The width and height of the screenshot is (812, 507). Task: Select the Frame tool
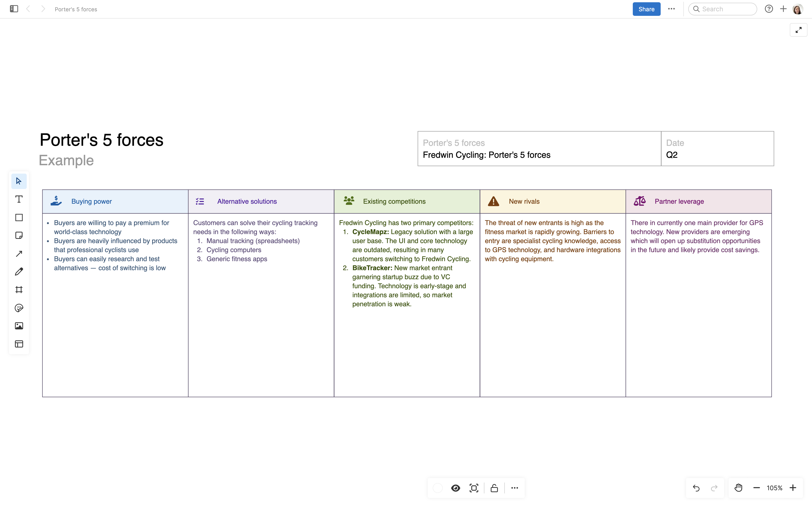click(x=19, y=290)
